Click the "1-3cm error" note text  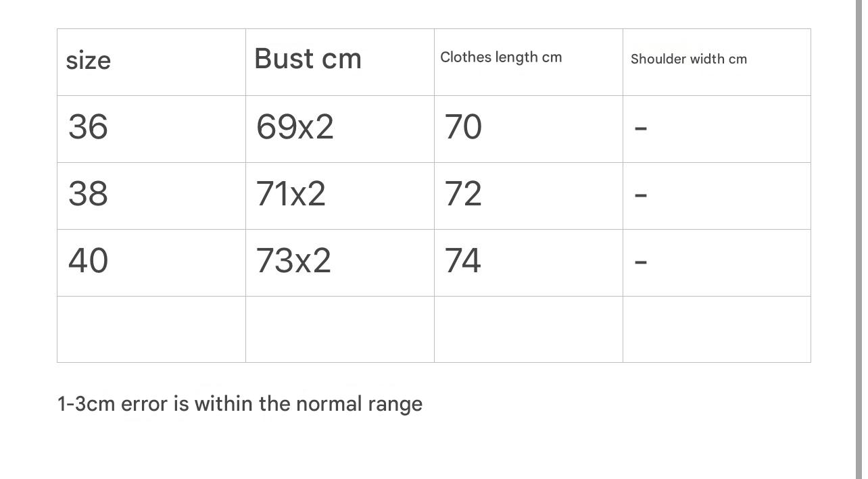coord(240,404)
